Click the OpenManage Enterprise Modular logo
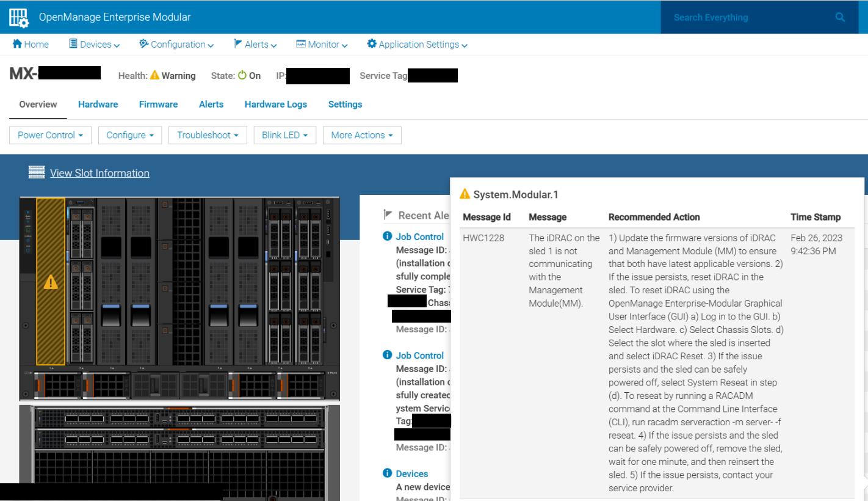This screenshot has width=868, height=501. [18, 17]
